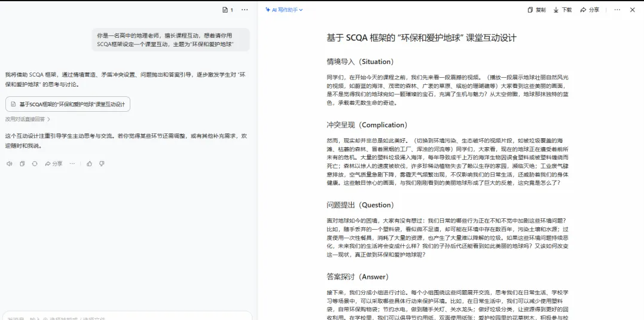This screenshot has width=644, height=320.
Task: Dislike the response with thumbs down
Action: tap(102, 163)
